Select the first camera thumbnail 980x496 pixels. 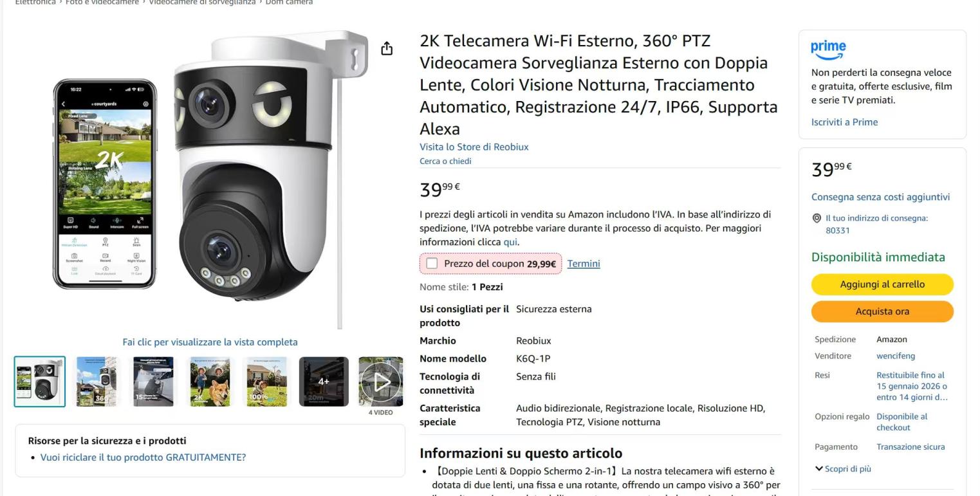40,382
